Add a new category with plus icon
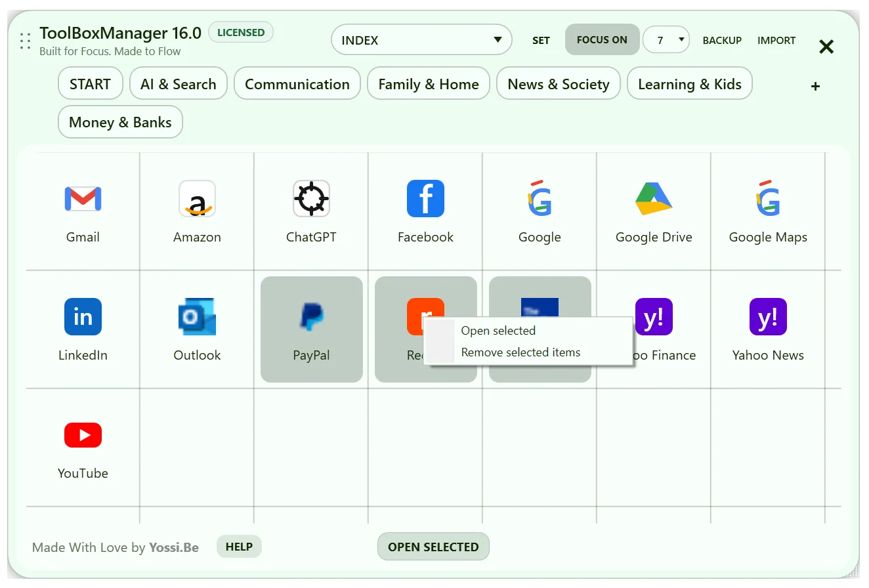This screenshot has width=869, height=588. 815,86
